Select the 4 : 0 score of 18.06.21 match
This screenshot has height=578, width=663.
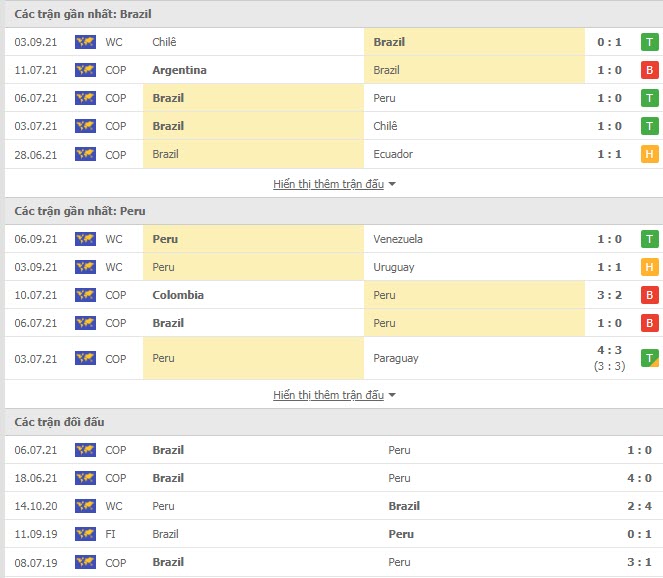pos(639,478)
